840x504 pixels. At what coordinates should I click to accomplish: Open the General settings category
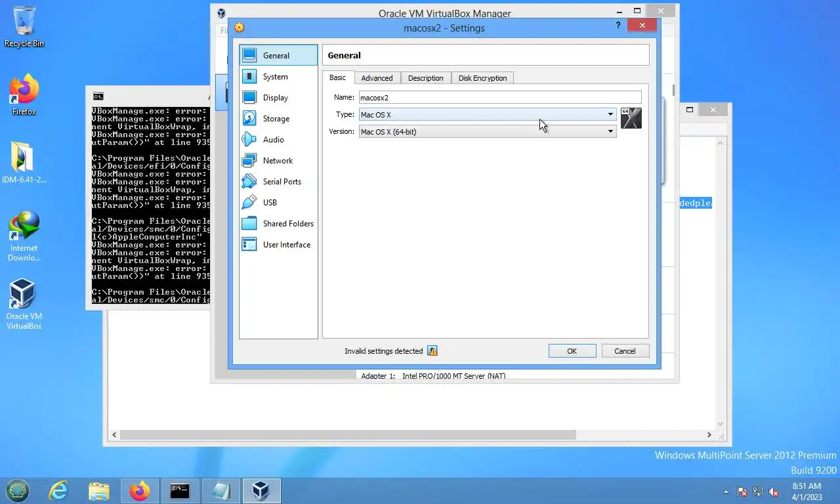278,56
